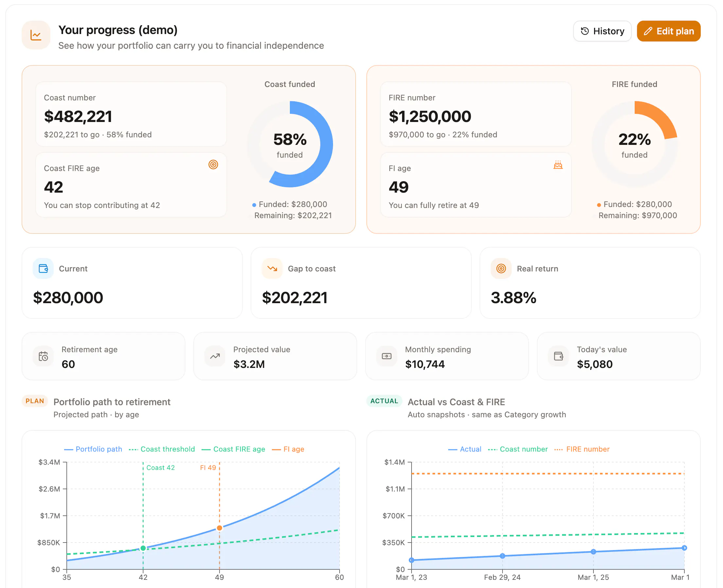Click the Edit plan button
This screenshot has width=723, height=588.
tap(668, 31)
